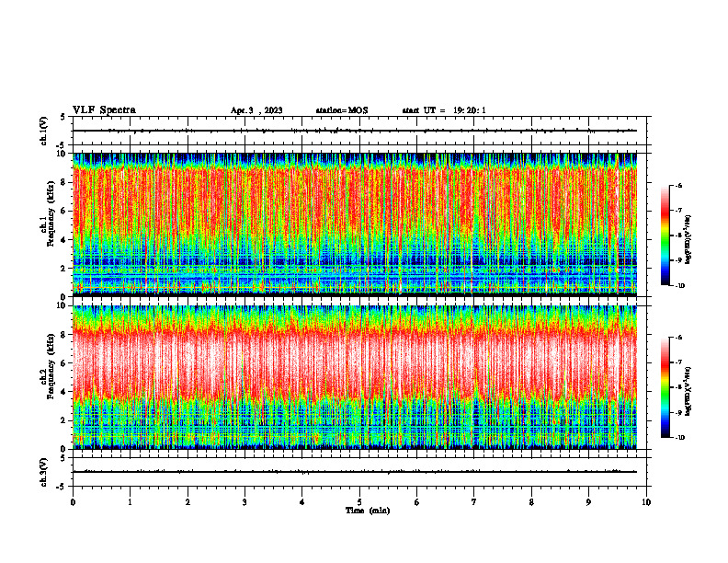
Task: Click the '-6' label on ch.1 colorbar
Action: (x=678, y=186)
